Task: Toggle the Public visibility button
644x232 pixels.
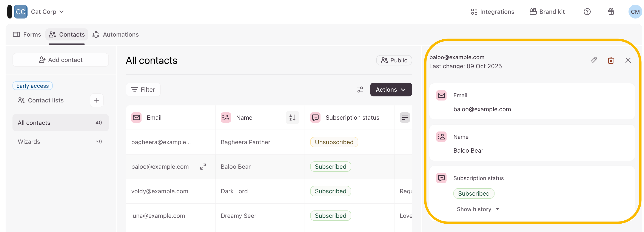Action: (x=394, y=60)
